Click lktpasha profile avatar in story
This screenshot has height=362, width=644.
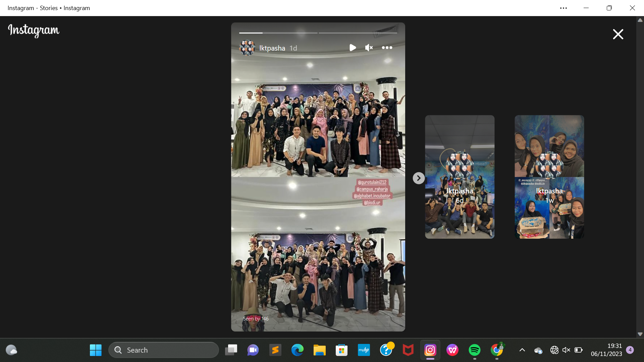pyautogui.click(x=247, y=48)
